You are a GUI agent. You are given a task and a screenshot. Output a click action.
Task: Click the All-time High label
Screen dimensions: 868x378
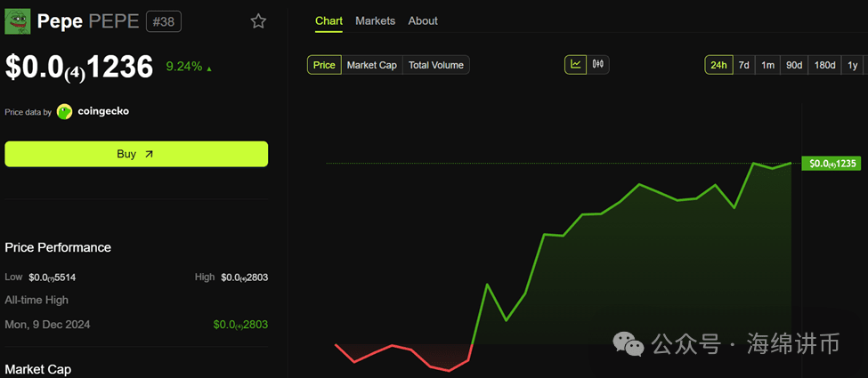click(x=37, y=300)
